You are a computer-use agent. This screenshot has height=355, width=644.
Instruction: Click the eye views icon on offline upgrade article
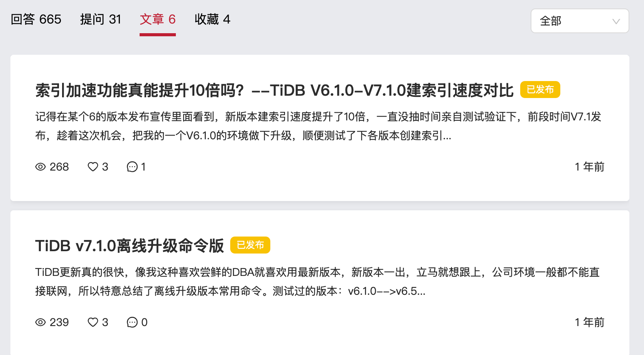click(x=40, y=322)
